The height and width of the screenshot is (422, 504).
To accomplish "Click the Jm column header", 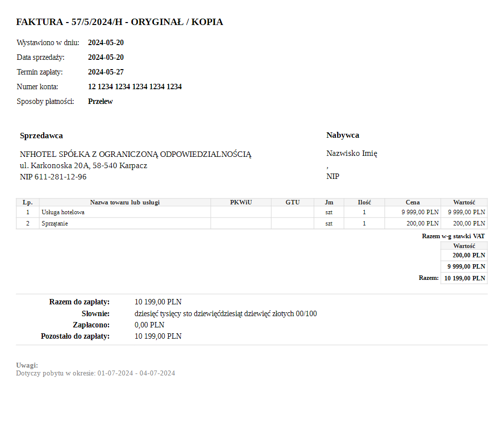I will tap(329, 202).
